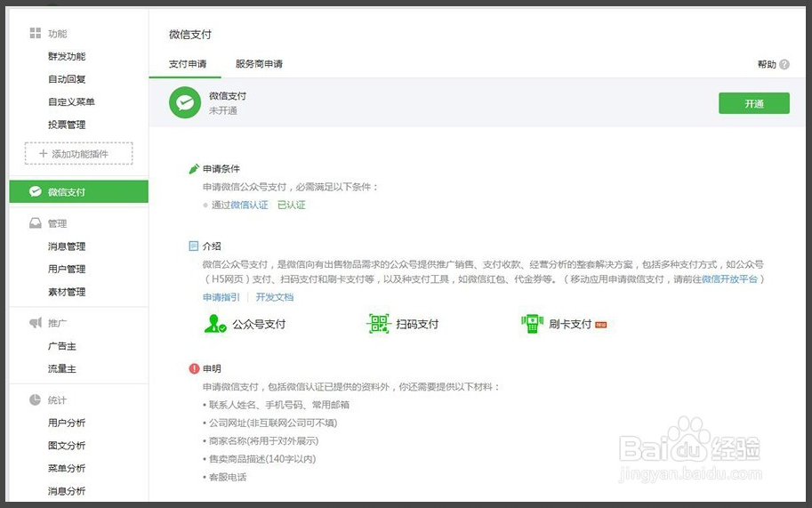Click the 管理 inbox icon in sidebar

(x=35, y=223)
